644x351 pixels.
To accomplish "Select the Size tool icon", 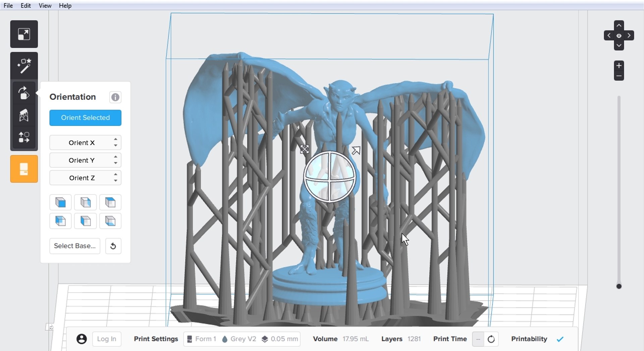I will [24, 34].
